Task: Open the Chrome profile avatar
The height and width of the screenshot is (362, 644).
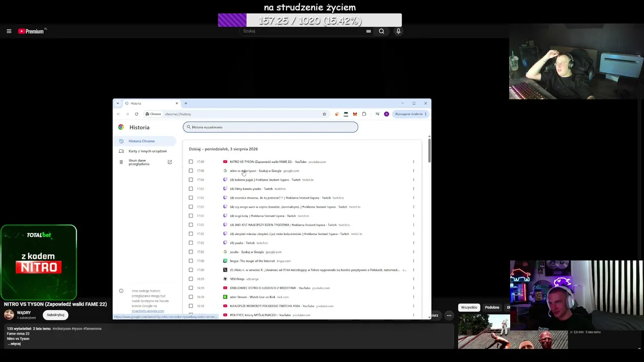Action: point(386,114)
